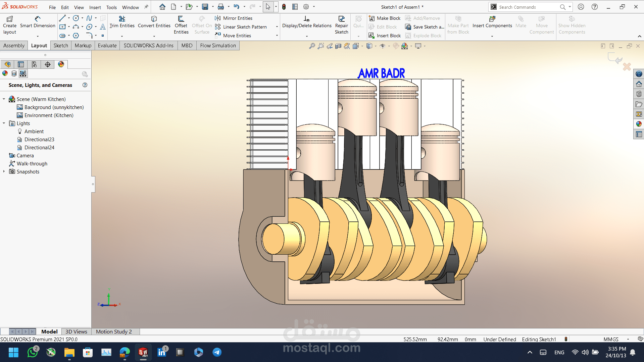The image size is (644, 362).
Task: Click the Smart Dimension tool
Action: click(x=38, y=22)
